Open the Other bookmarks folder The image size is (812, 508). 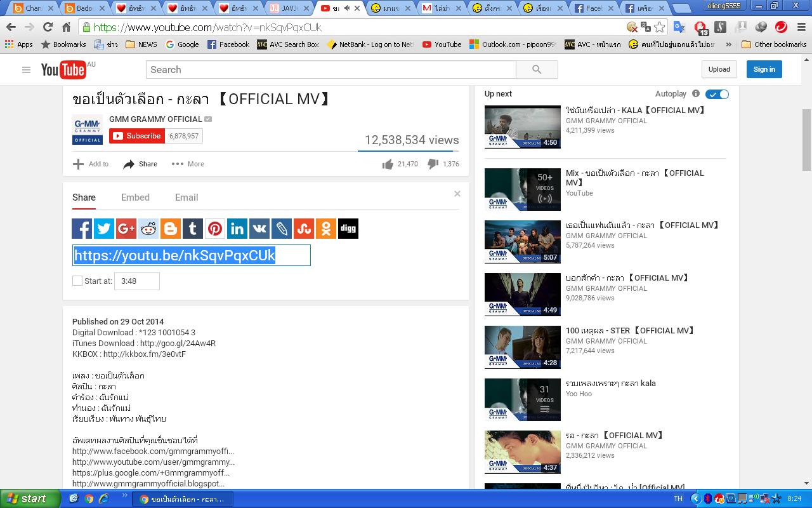[x=774, y=44]
